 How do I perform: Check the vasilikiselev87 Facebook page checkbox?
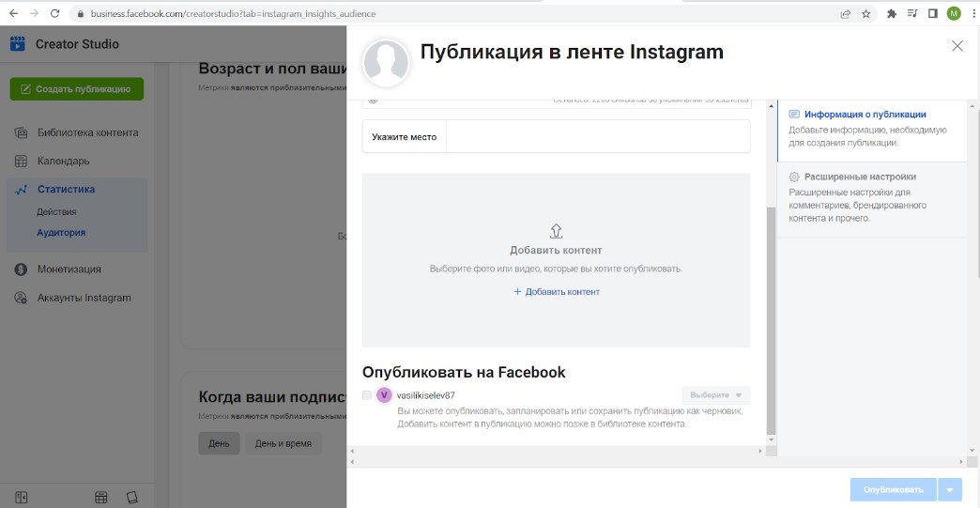367,395
